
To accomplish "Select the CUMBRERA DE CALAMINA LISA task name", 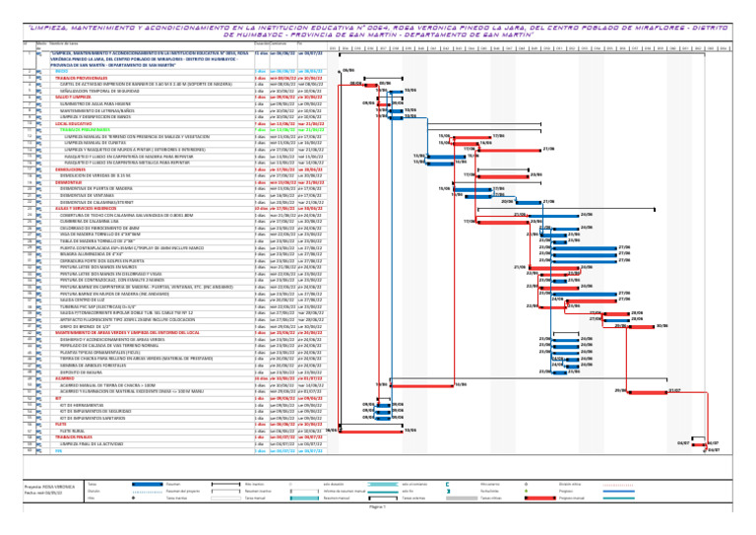I will click(89, 222).
